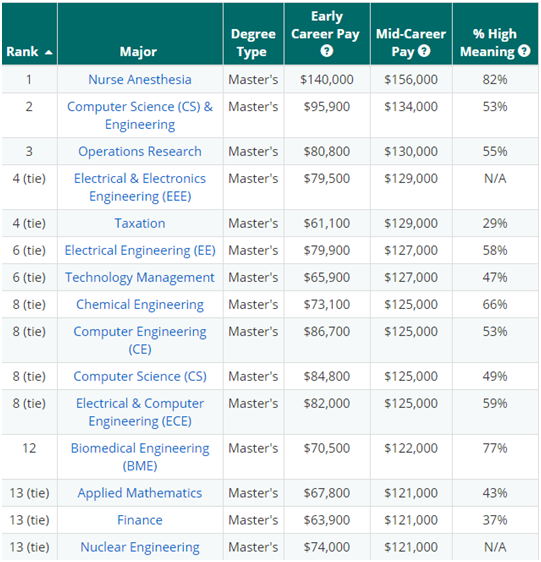Sort table by Major column header
The height and width of the screenshot is (562, 541).
tap(138, 52)
